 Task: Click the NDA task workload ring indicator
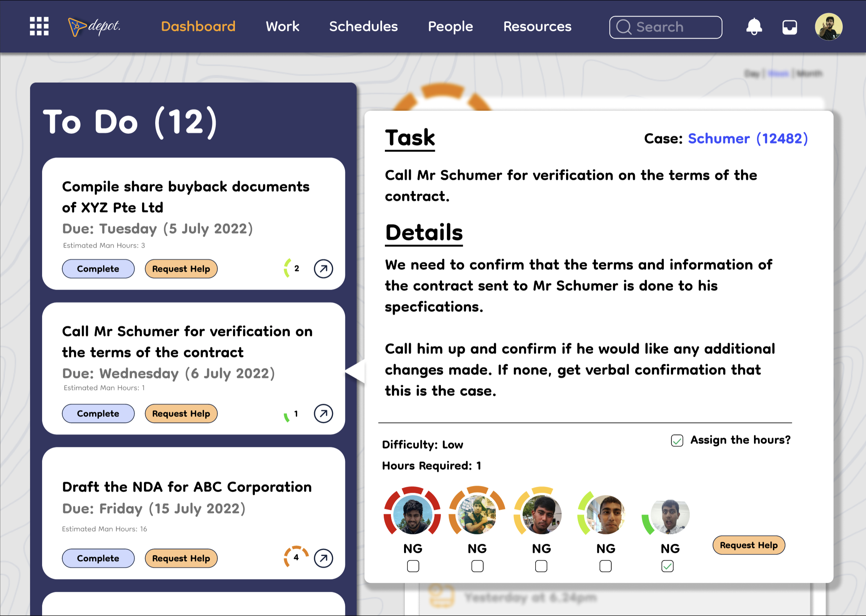296,557
